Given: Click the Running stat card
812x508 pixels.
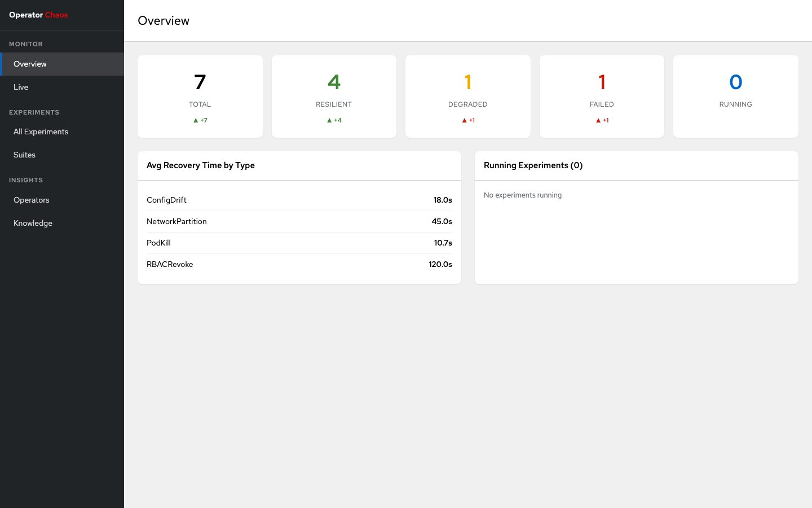Looking at the screenshot, I should pyautogui.click(x=735, y=96).
